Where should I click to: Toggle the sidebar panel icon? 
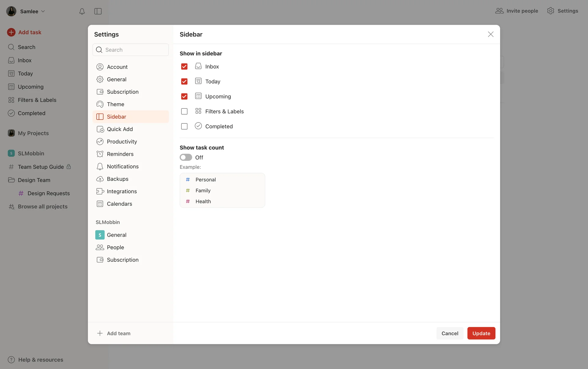click(x=98, y=11)
